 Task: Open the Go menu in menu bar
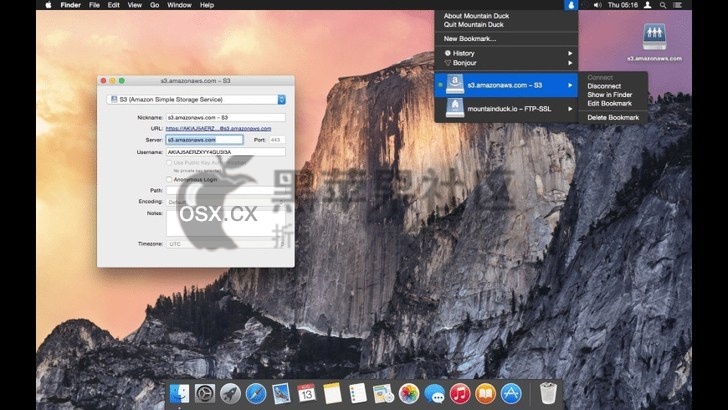(x=155, y=5)
